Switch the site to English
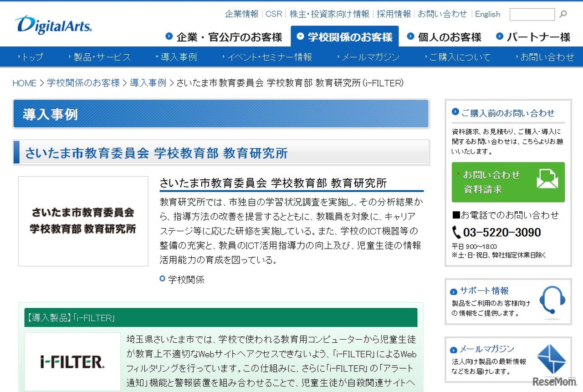583x392 pixels. point(487,14)
